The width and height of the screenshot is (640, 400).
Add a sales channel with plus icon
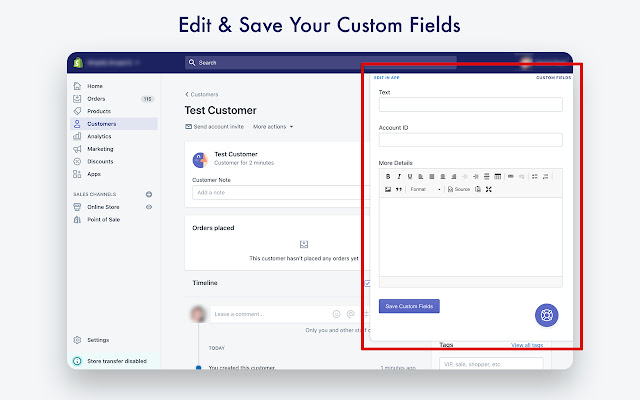149,194
